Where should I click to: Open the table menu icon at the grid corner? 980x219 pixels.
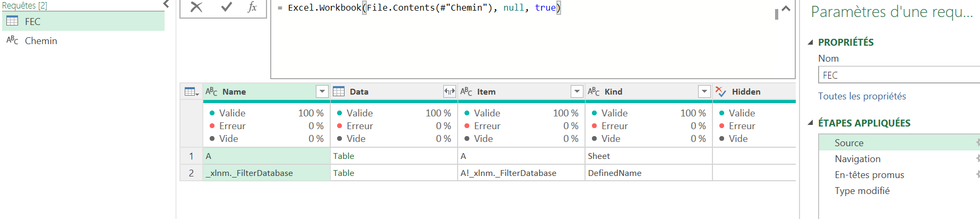(191, 91)
